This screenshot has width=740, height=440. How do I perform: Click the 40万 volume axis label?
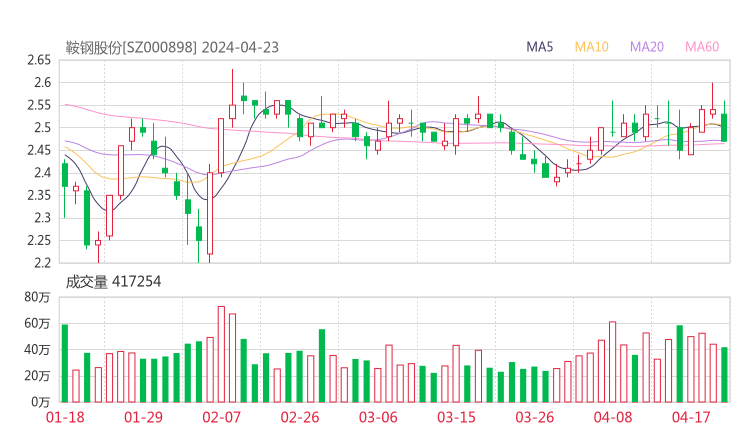click(37, 350)
